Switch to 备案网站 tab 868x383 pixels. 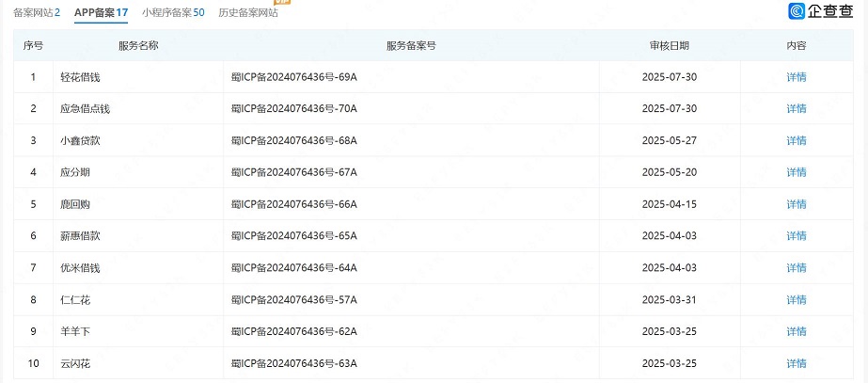[37, 13]
